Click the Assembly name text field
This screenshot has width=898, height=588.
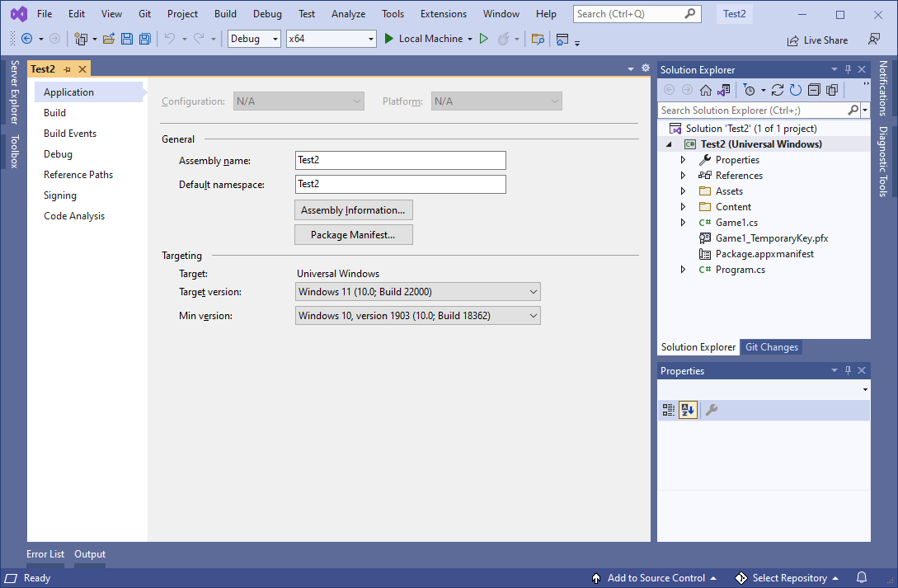[400, 160]
